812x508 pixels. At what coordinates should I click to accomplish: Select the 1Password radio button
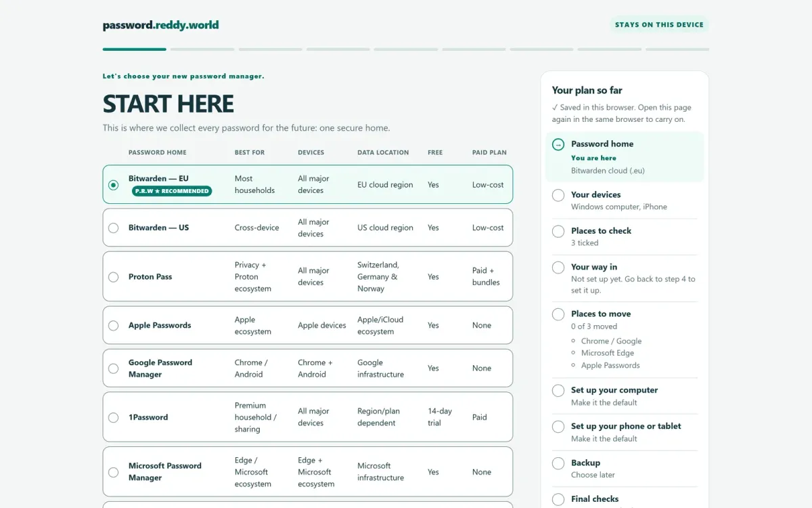(113, 417)
